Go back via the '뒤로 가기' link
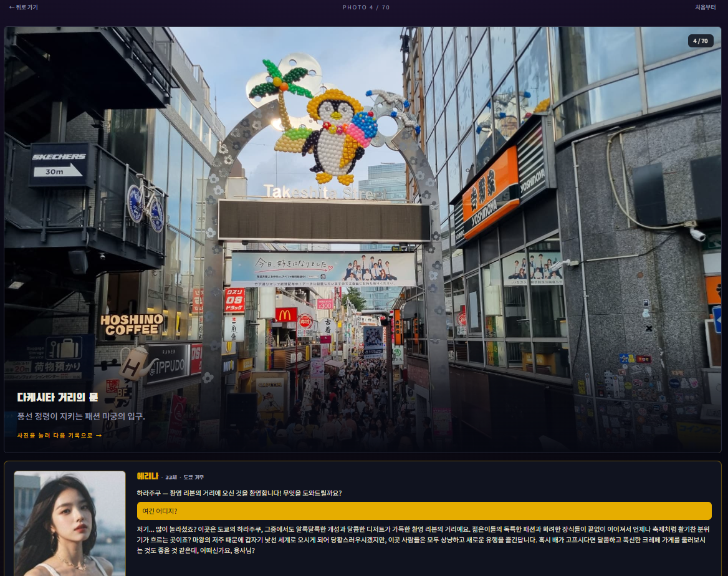This screenshot has width=728, height=576. (x=24, y=7)
